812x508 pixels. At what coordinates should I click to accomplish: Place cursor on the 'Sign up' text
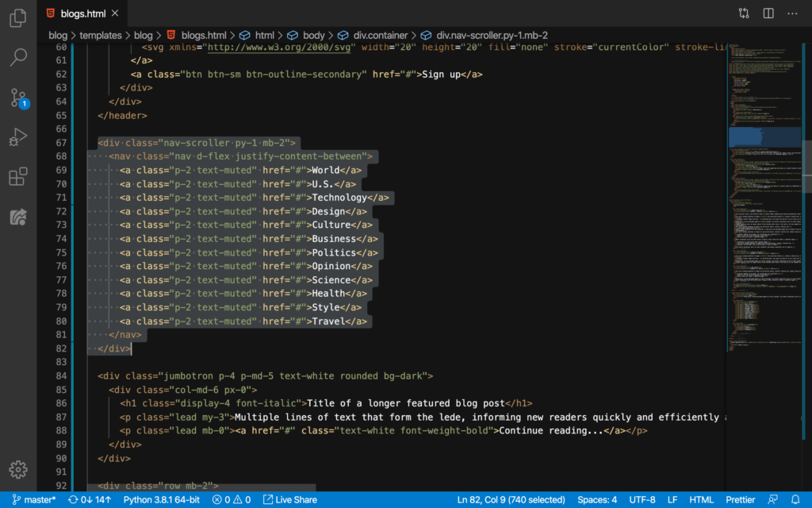tap(441, 74)
